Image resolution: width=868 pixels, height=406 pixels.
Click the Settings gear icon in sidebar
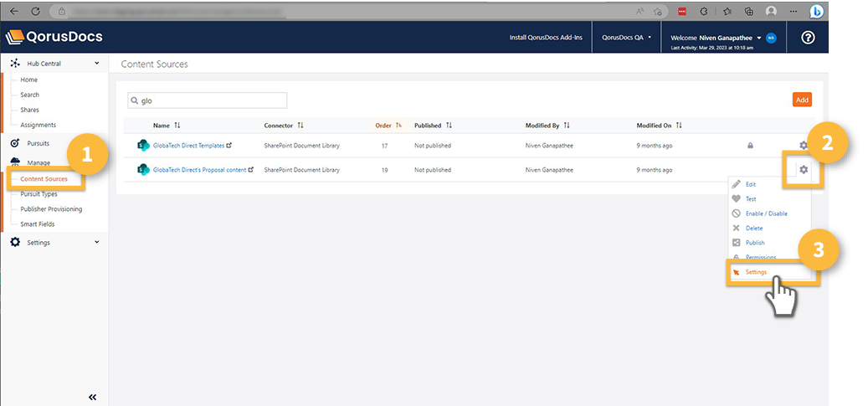16,243
